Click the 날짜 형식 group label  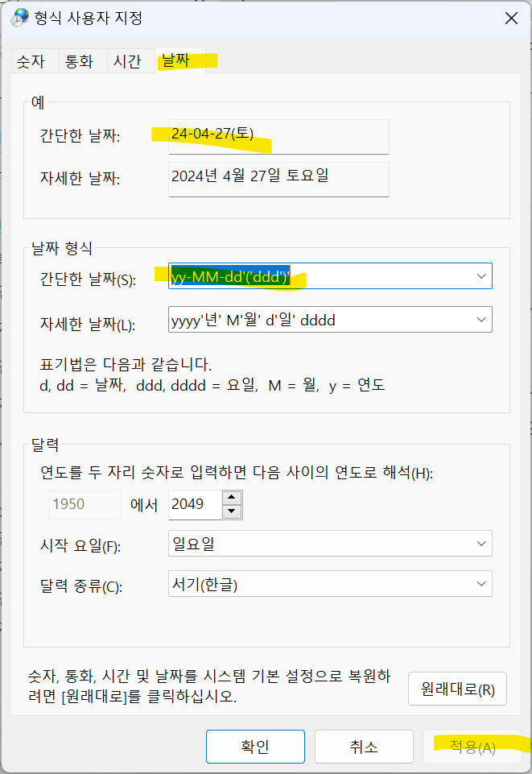tap(62, 248)
